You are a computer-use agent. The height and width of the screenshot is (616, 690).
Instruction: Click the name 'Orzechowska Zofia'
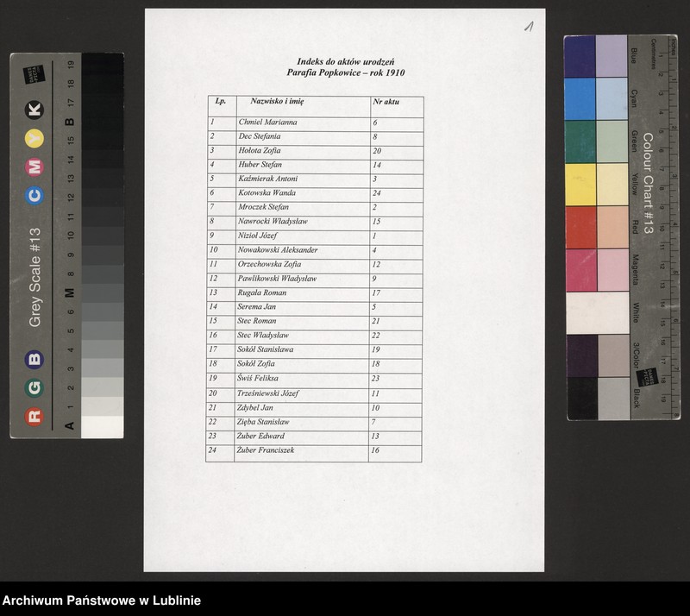[x=269, y=264]
